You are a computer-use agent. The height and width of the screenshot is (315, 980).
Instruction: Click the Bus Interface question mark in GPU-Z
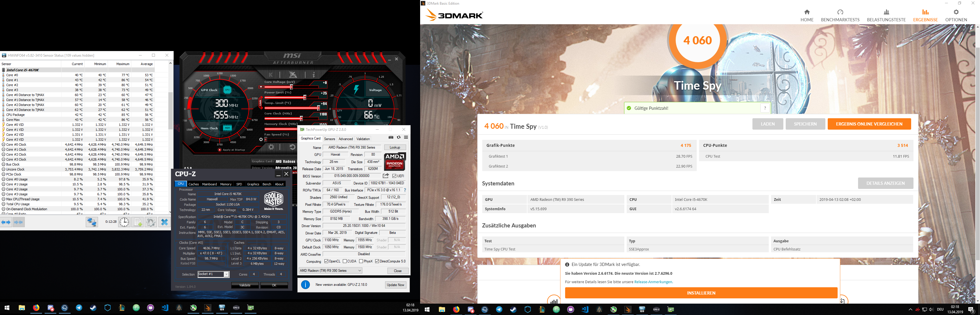pos(405,190)
